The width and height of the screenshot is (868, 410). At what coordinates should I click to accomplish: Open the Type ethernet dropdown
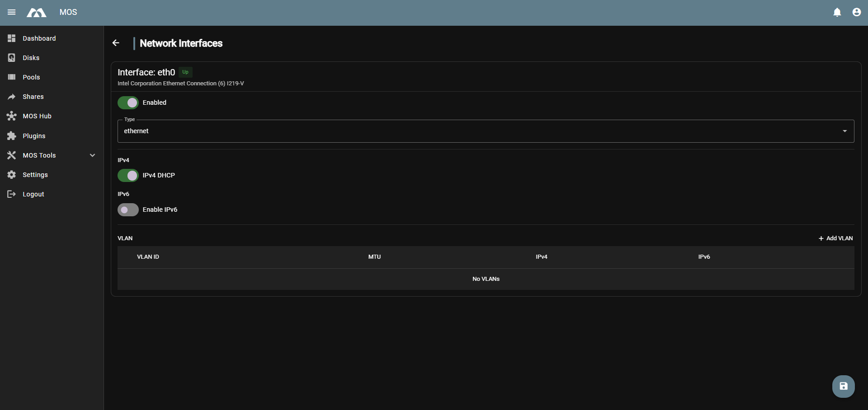(x=486, y=131)
